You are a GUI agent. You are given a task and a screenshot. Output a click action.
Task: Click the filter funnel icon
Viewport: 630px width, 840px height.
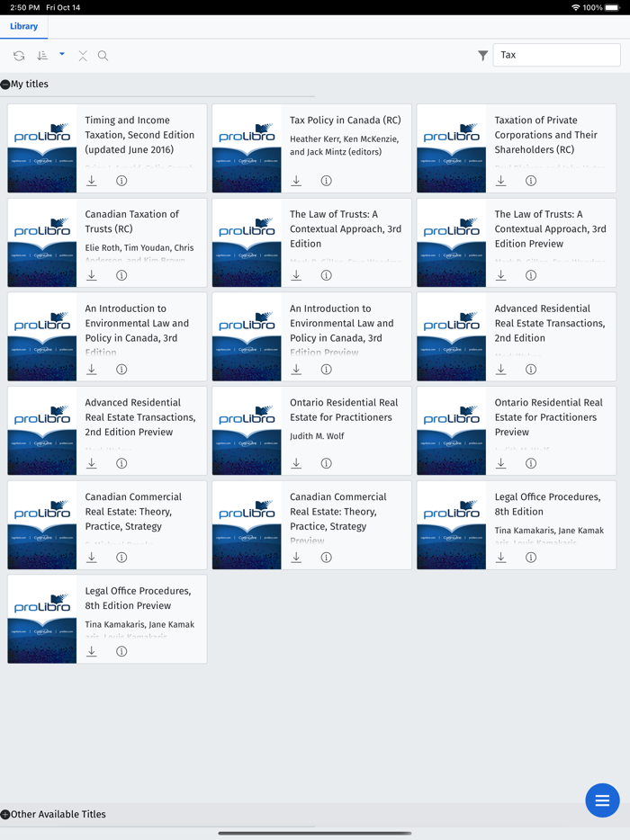[x=482, y=55]
